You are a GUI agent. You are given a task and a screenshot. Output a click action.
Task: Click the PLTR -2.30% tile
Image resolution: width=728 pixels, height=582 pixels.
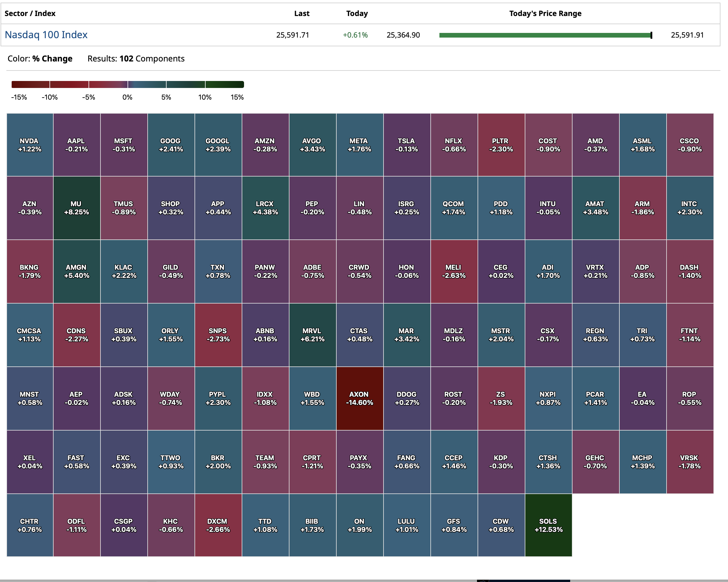click(501, 145)
